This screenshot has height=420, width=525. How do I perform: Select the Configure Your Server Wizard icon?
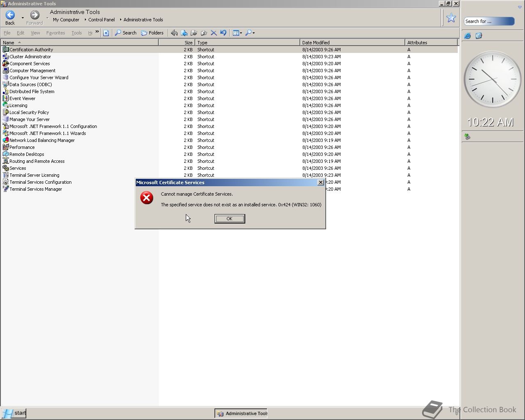[x=6, y=78]
